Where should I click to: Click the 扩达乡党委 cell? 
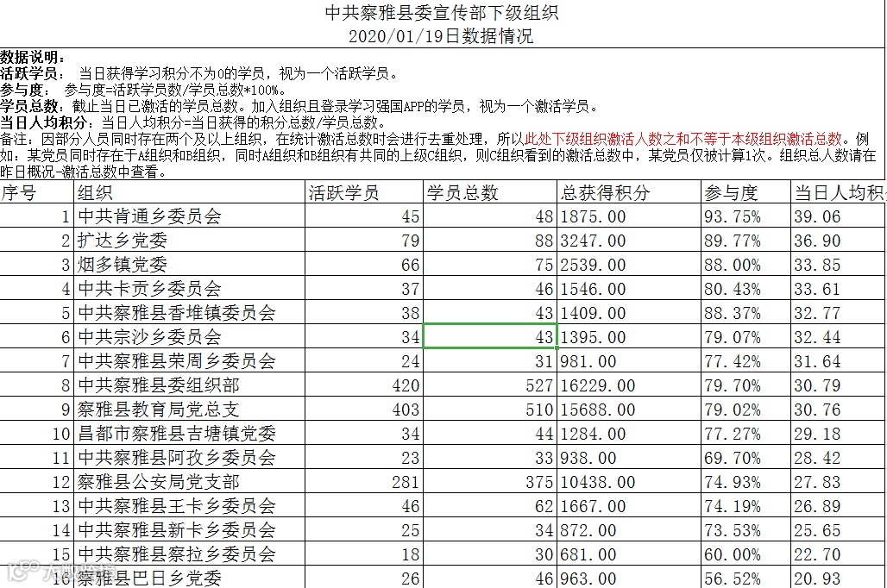[x=190, y=241]
